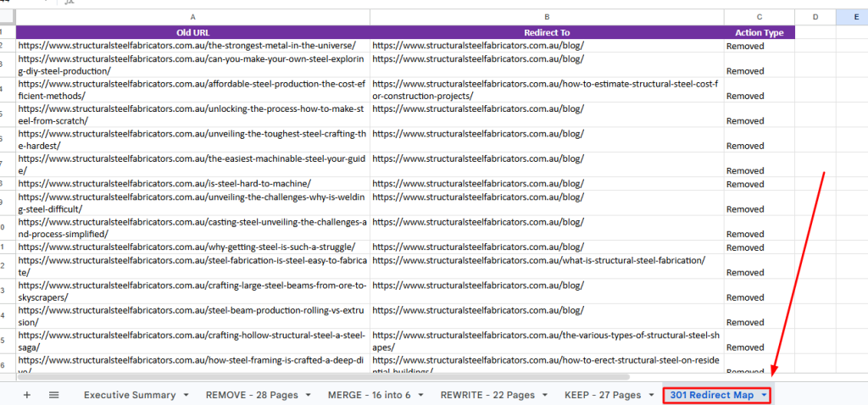The image size is (868, 405).
Task: Select blog redirect cell for is-steel-hard-to-machine row
Action: [547, 184]
